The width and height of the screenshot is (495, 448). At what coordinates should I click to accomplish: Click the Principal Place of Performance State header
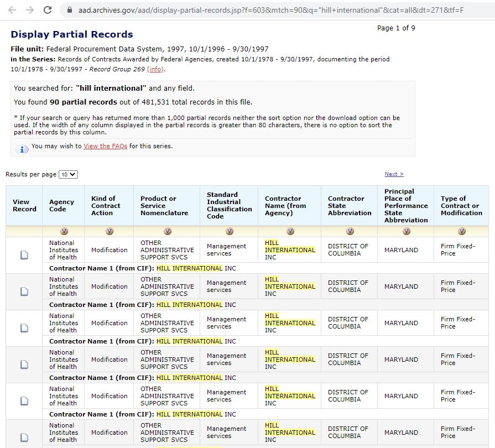pos(406,206)
